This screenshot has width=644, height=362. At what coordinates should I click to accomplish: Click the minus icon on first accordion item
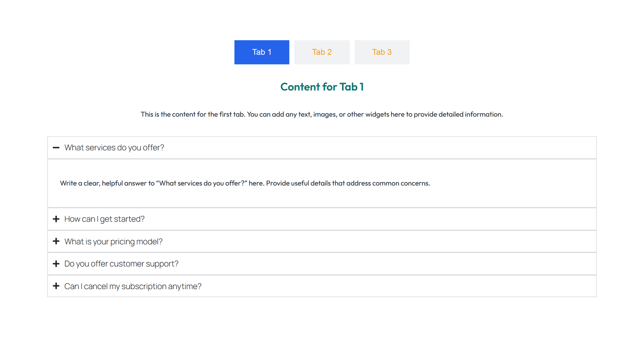pos(56,148)
